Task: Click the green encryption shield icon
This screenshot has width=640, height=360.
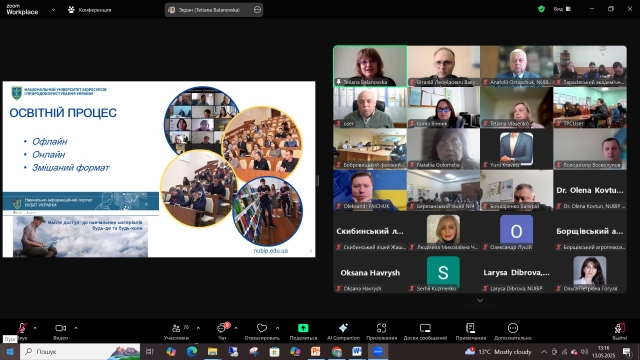Action: click(541, 9)
